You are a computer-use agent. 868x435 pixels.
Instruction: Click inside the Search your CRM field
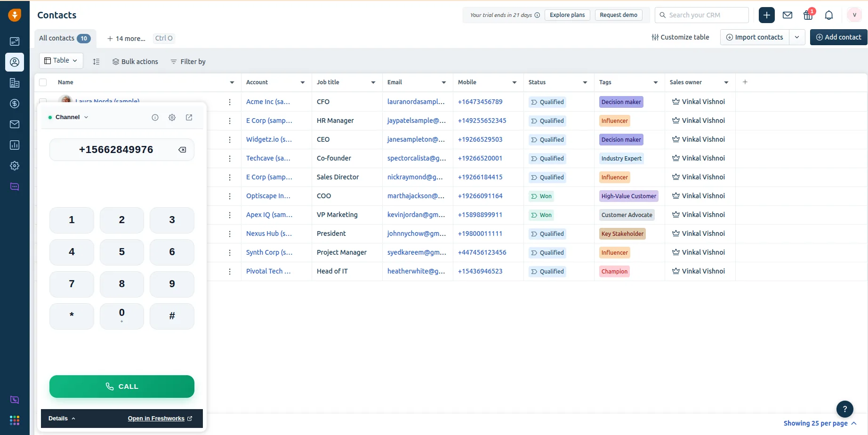click(x=701, y=15)
